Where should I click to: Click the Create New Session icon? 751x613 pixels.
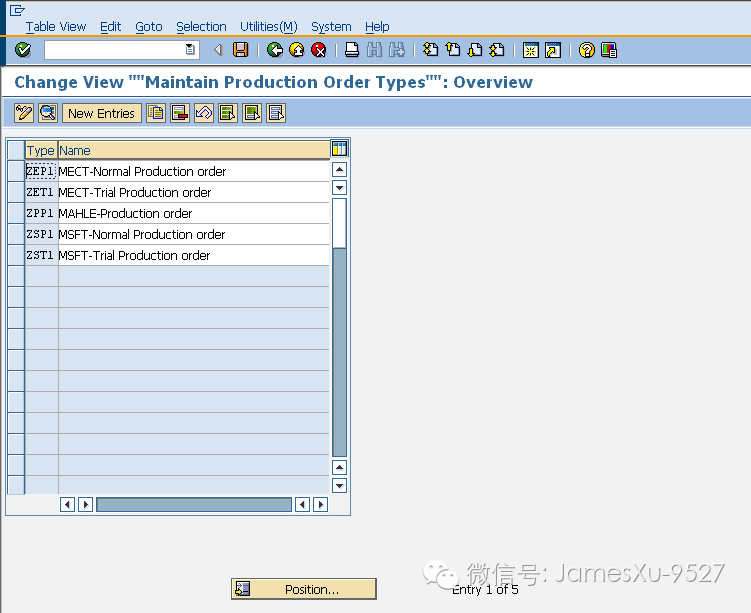pos(531,50)
